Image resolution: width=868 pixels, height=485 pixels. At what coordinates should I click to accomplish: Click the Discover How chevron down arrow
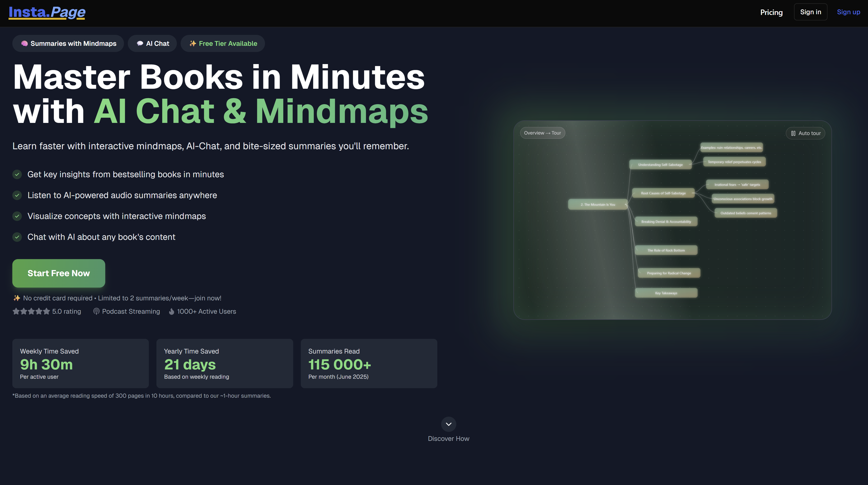[448, 424]
